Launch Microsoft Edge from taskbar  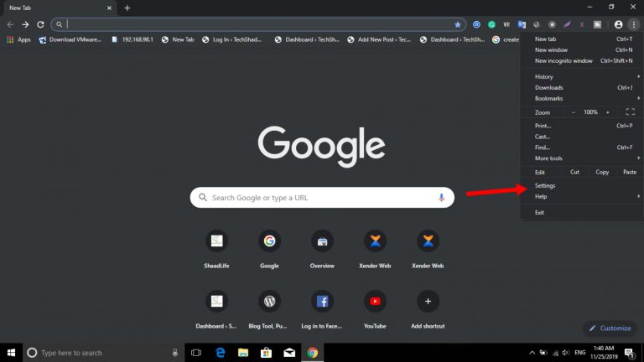[x=221, y=353]
